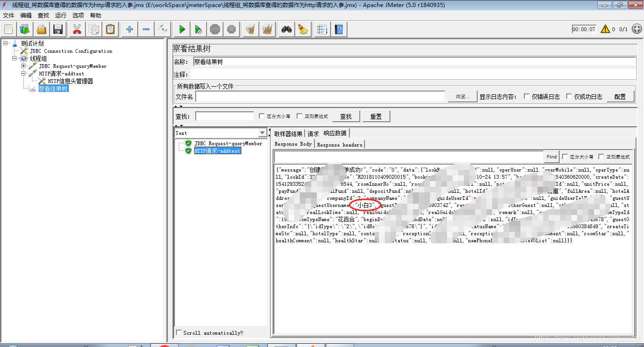Switch to the 响应数据 tab
This screenshot has width=644, height=347.
pos(335,133)
